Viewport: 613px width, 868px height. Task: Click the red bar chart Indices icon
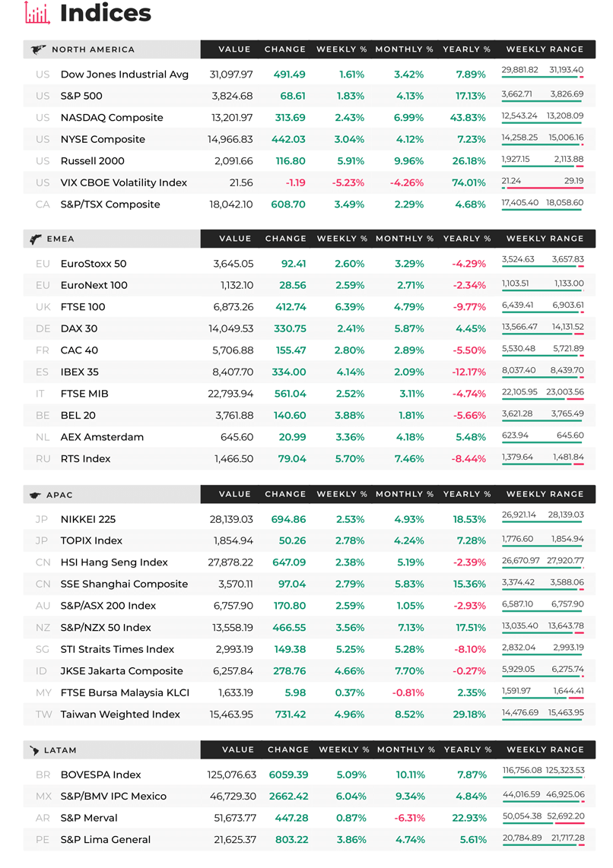pyautogui.click(x=37, y=13)
